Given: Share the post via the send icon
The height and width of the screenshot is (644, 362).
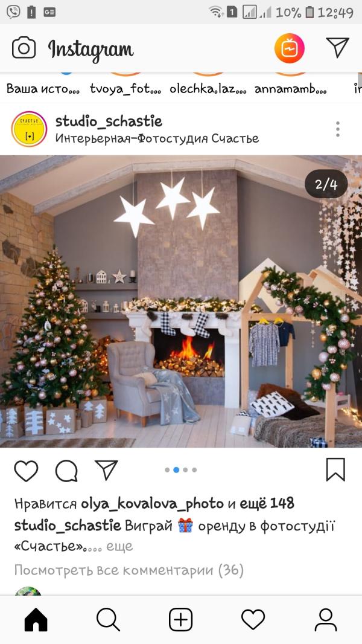Looking at the screenshot, I should tap(106, 470).
